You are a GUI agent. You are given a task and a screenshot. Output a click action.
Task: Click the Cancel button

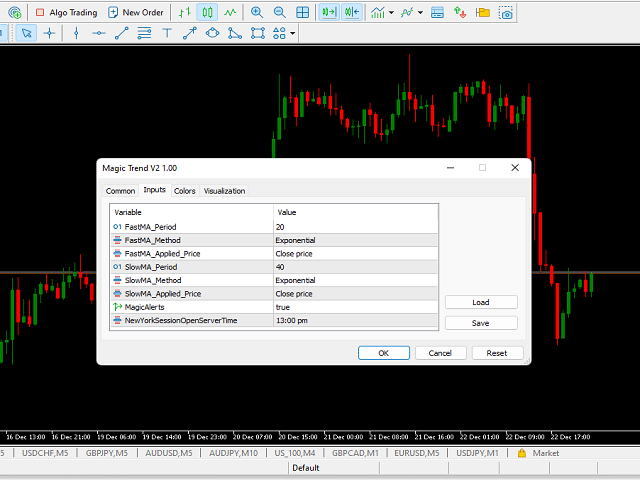[x=440, y=353]
